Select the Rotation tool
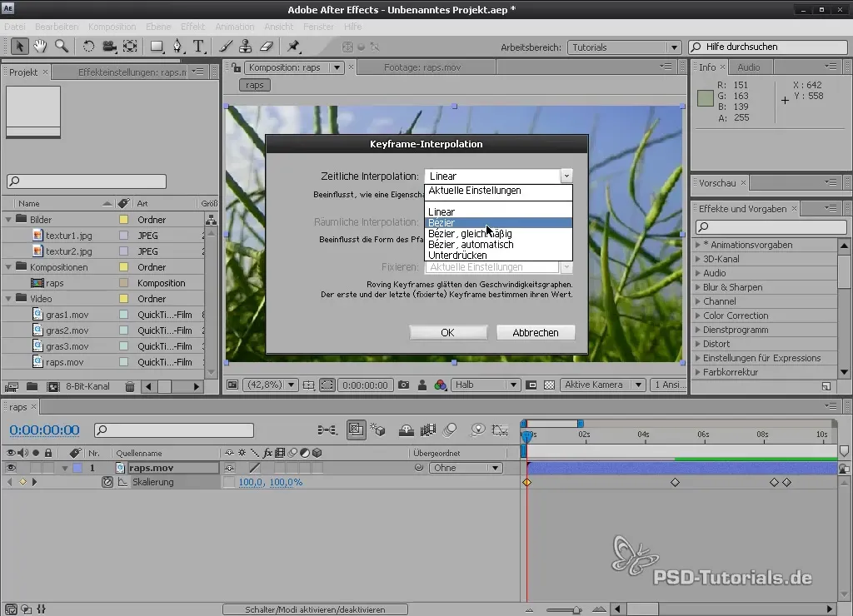The width and height of the screenshot is (853, 616). (88, 47)
